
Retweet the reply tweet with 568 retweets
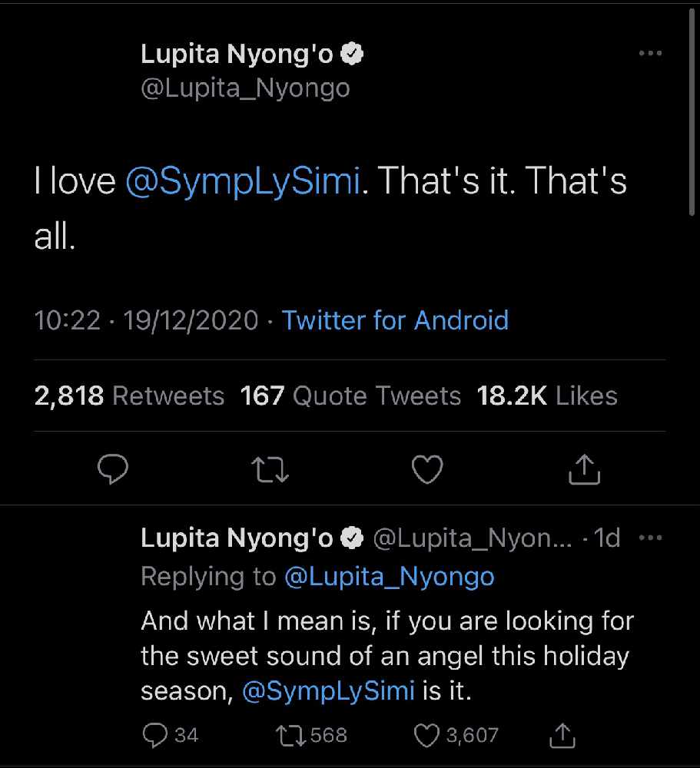tap(289, 735)
